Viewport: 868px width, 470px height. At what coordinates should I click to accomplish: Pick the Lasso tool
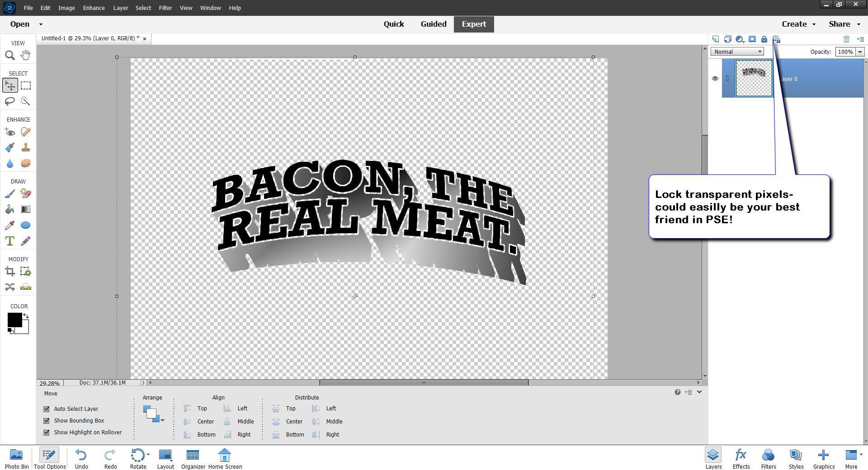click(9, 101)
